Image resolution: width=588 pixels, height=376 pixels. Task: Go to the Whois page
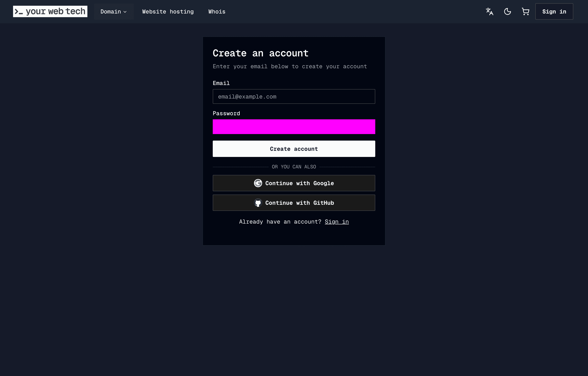coord(217,11)
